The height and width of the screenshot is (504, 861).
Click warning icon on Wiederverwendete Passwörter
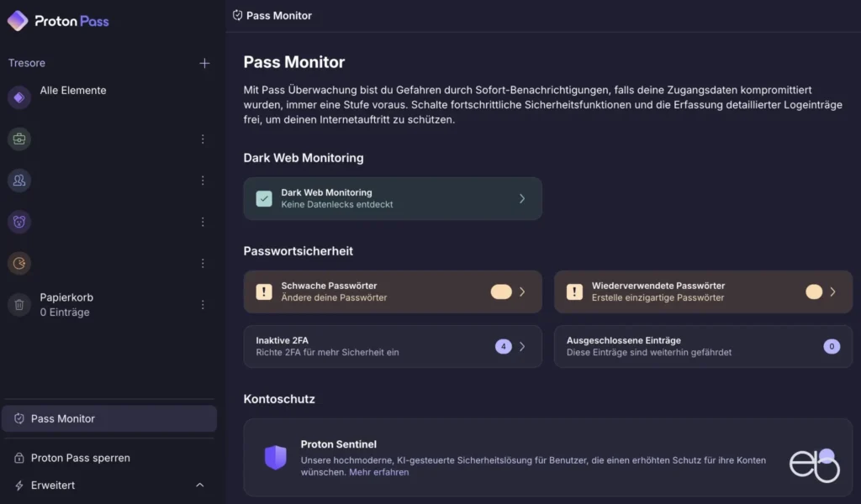point(574,291)
